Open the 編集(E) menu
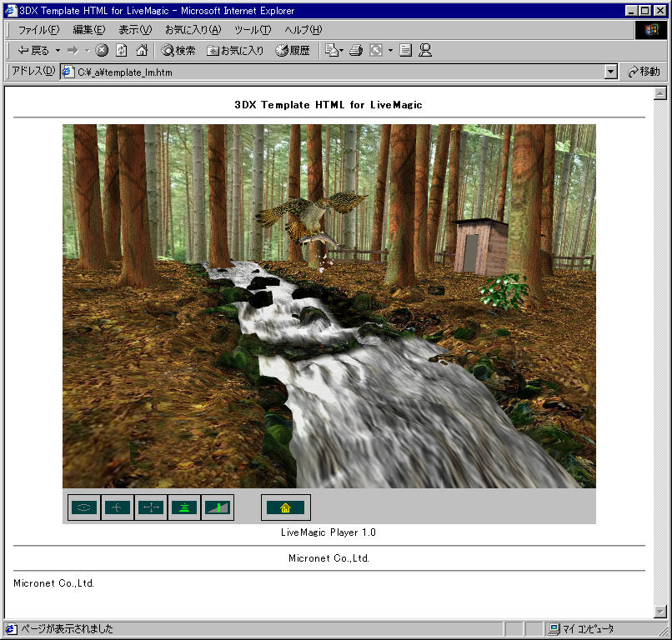 pyautogui.click(x=88, y=29)
